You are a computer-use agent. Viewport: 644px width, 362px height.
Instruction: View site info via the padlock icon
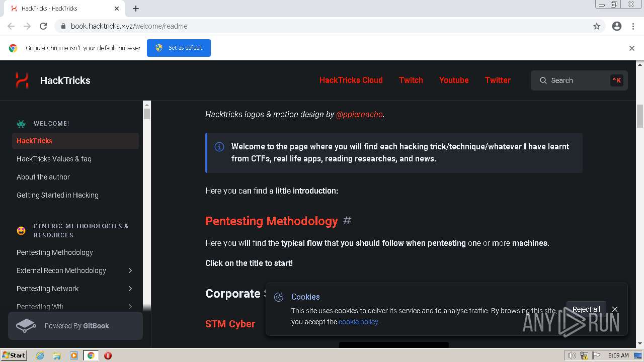coord(63,26)
